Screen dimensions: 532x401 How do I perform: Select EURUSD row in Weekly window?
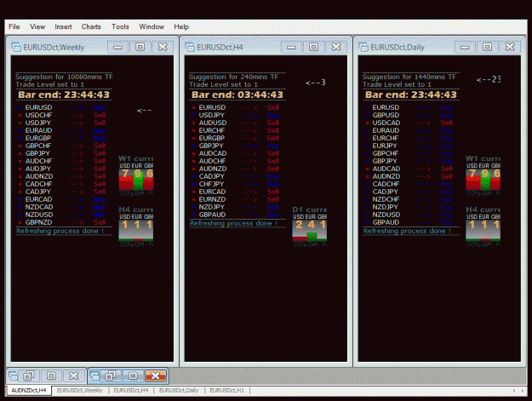pyautogui.click(x=61, y=107)
